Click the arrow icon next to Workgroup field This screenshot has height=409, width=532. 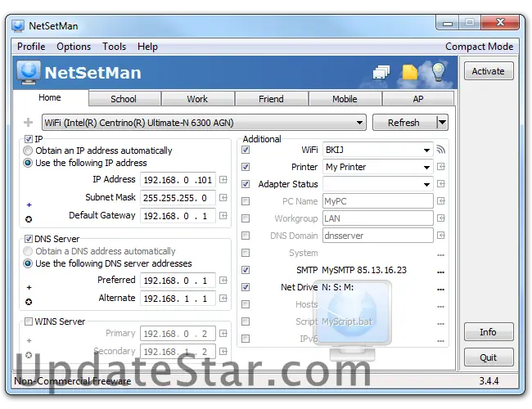440,218
